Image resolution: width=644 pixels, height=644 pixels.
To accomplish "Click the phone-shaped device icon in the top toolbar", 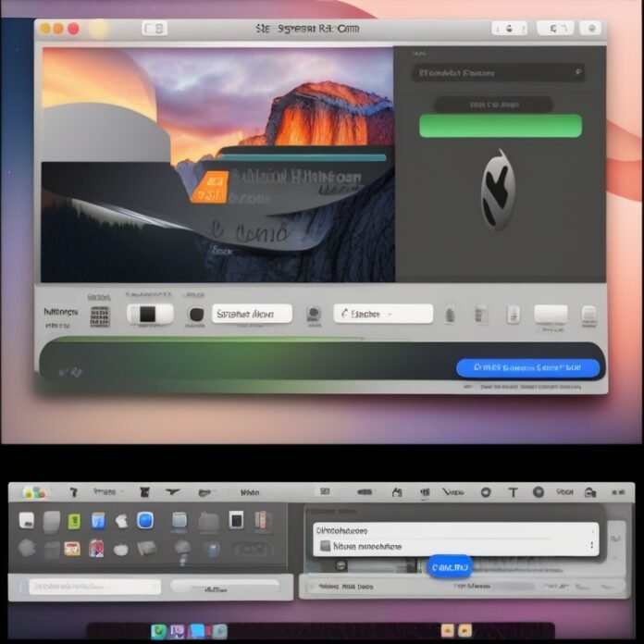I will click(513, 315).
